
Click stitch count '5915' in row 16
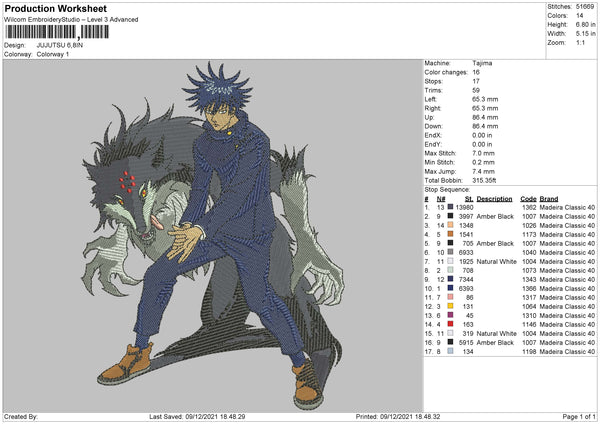(x=466, y=342)
